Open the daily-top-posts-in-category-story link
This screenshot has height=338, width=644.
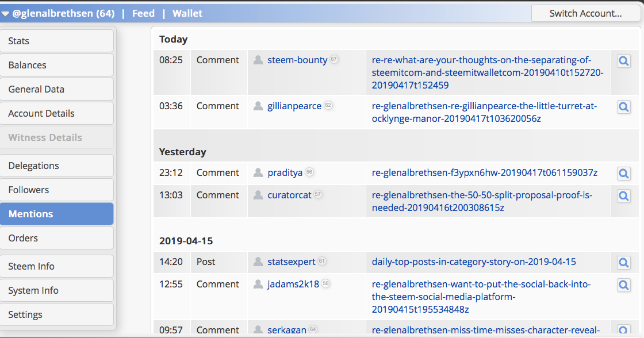(474, 262)
